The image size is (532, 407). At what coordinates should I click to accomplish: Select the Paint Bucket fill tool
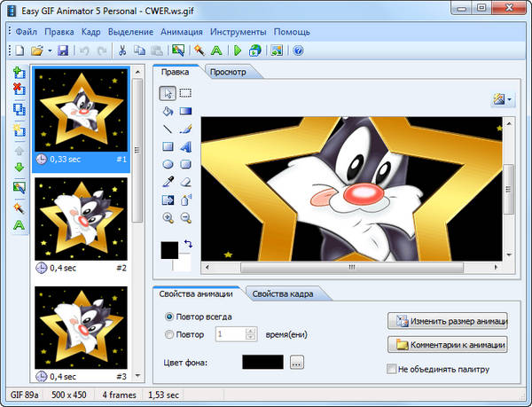pyautogui.click(x=168, y=112)
